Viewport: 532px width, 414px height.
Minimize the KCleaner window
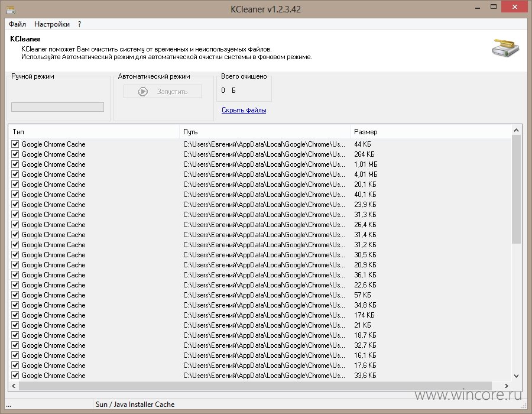click(478, 7)
